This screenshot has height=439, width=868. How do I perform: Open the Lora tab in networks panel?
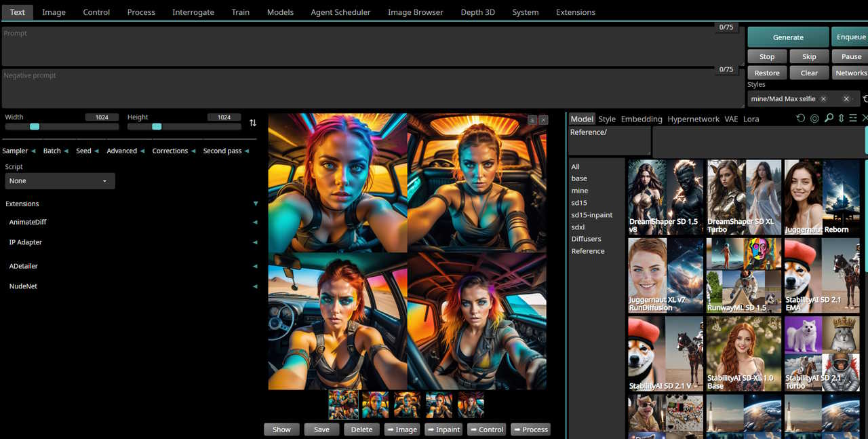[x=751, y=119]
